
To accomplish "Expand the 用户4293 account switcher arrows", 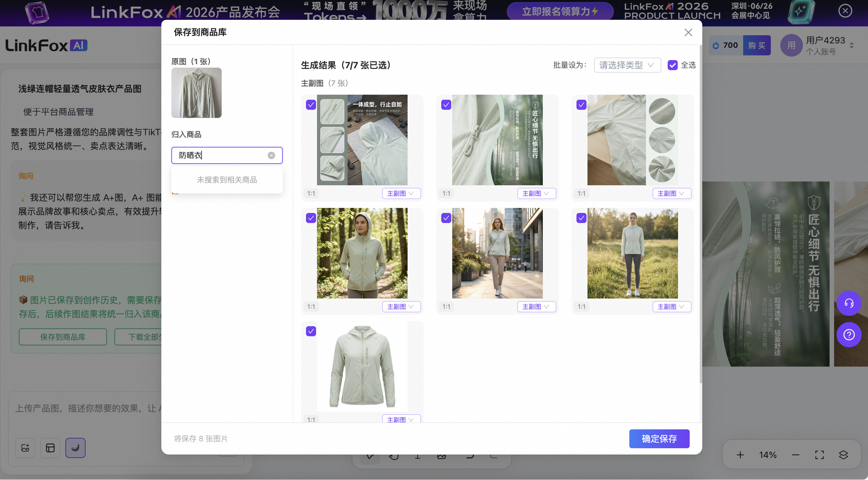I will click(x=852, y=45).
